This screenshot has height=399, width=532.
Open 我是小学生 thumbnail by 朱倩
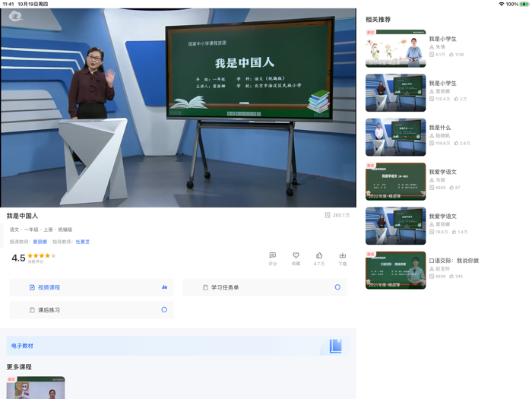click(x=396, y=48)
